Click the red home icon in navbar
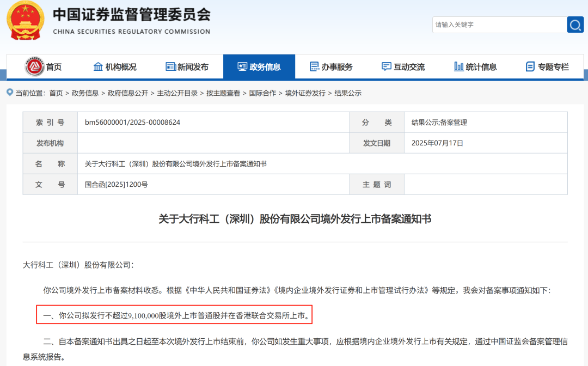 pos(34,67)
